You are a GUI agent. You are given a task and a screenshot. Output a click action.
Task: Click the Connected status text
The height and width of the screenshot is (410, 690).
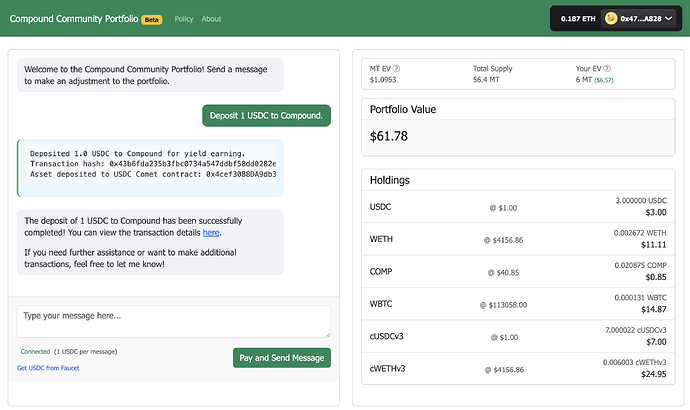[35, 351]
